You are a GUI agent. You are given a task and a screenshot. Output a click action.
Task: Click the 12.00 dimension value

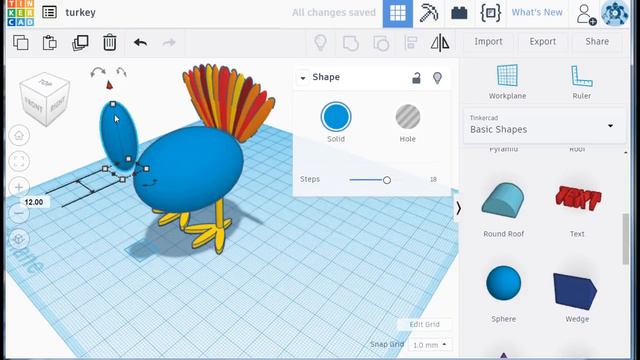pos(33,202)
